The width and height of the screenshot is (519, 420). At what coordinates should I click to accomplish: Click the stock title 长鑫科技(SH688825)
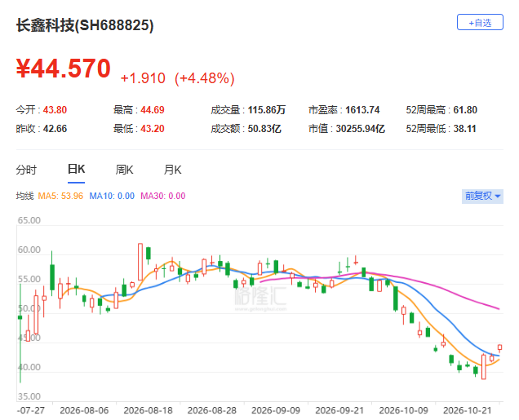pyautogui.click(x=85, y=25)
